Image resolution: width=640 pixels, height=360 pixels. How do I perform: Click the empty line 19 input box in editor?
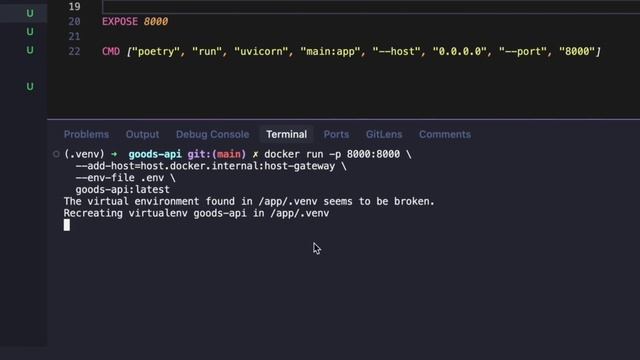point(371,7)
